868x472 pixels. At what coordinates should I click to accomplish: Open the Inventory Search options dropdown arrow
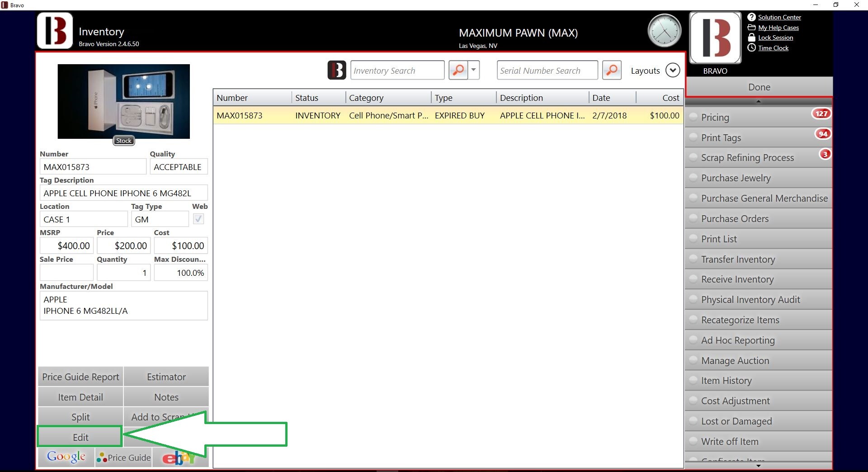click(473, 70)
